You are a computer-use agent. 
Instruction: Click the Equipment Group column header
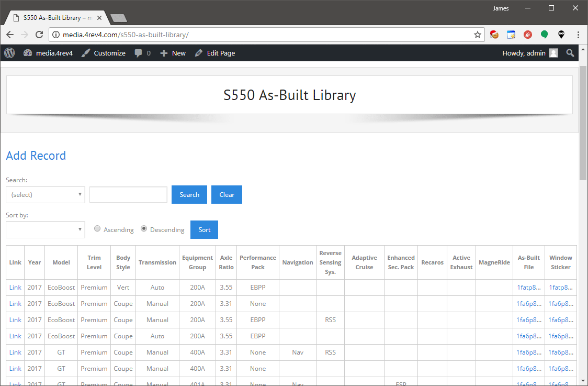click(x=198, y=262)
